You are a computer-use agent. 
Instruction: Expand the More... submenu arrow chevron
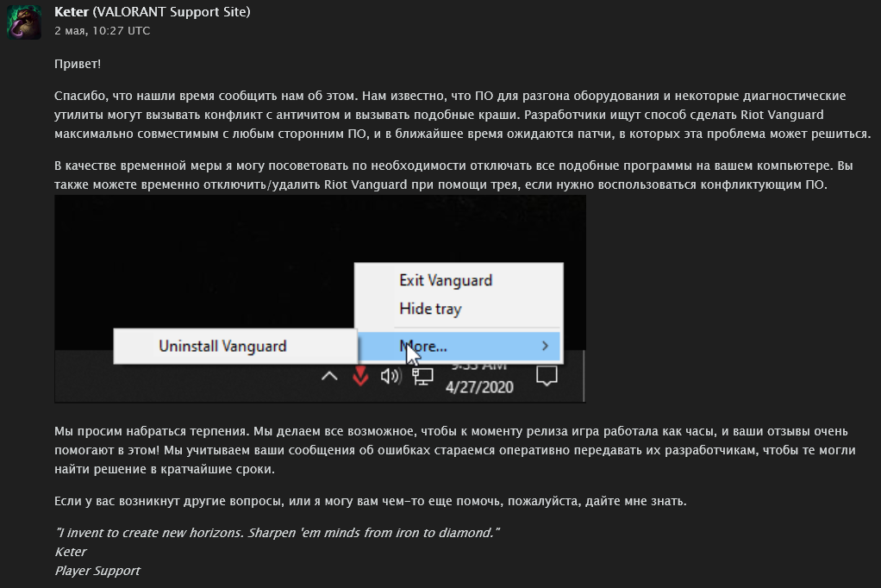pos(545,347)
